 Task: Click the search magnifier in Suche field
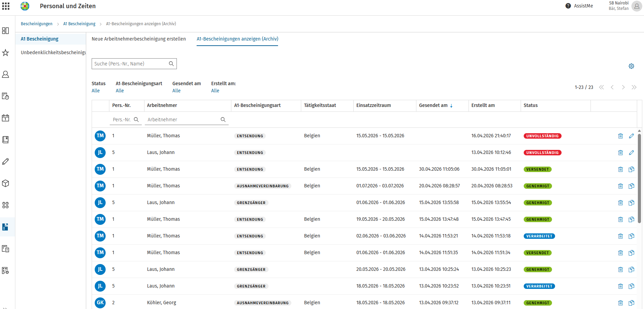point(171,64)
